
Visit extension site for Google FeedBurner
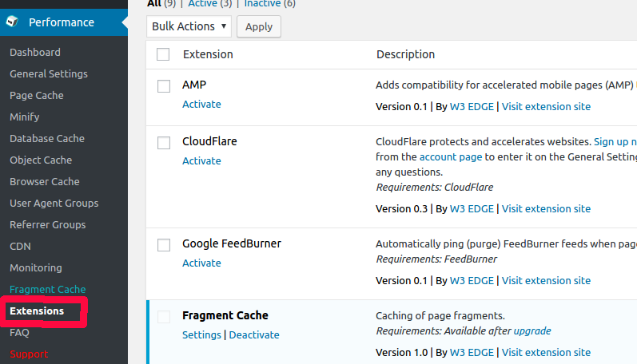click(x=546, y=281)
